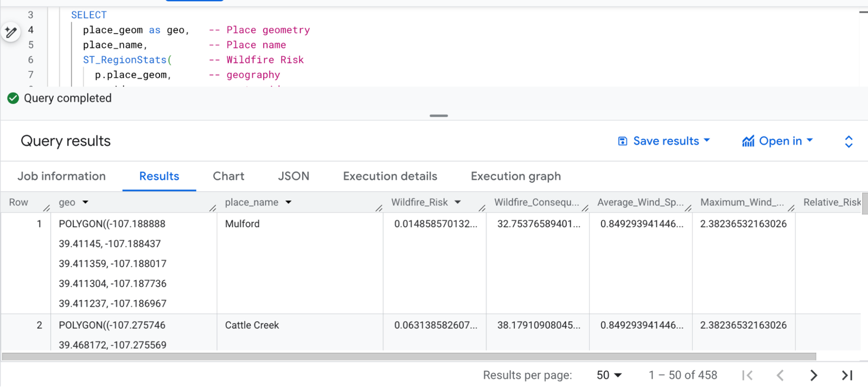
Task: Click the -- Wildfire Risk comment
Action: tap(256, 60)
